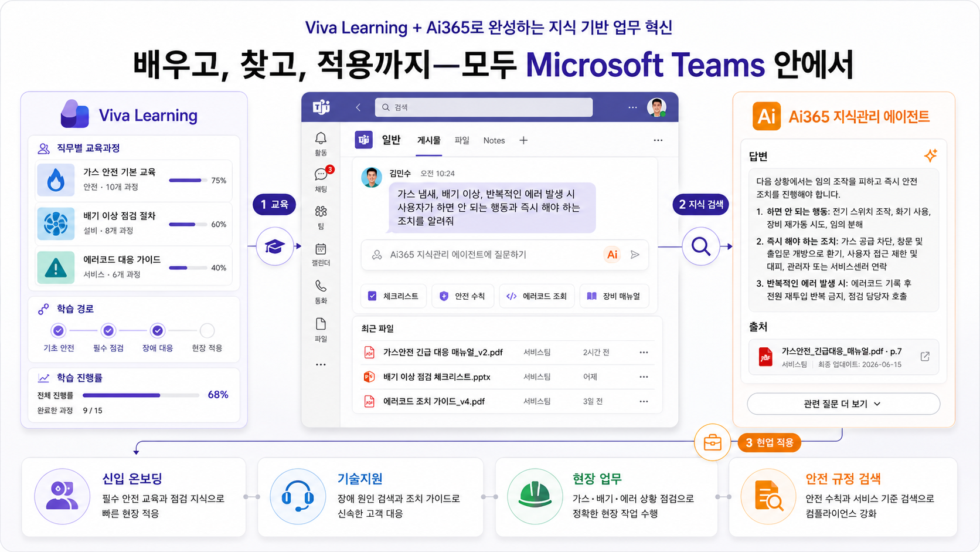Click the Ai365 orange Ai logo
The width and height of the screenshot is (980, 552).
pos(767,116)
